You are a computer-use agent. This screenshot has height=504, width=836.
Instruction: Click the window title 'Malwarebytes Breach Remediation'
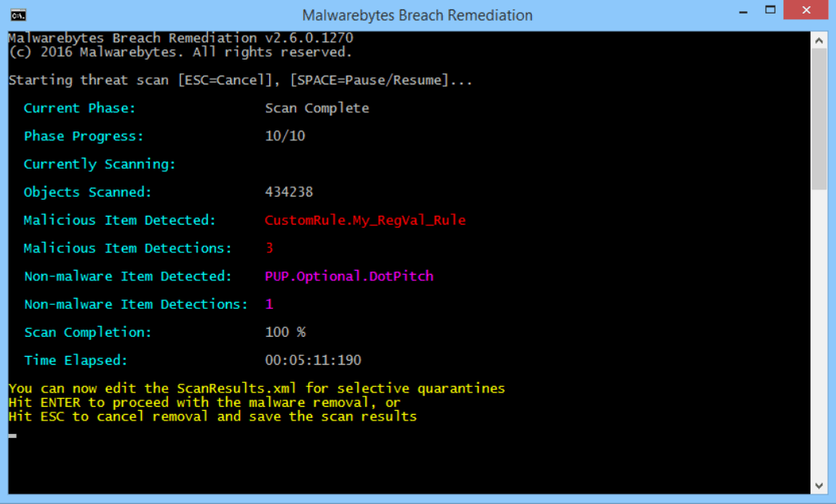[x=417, y=15]
